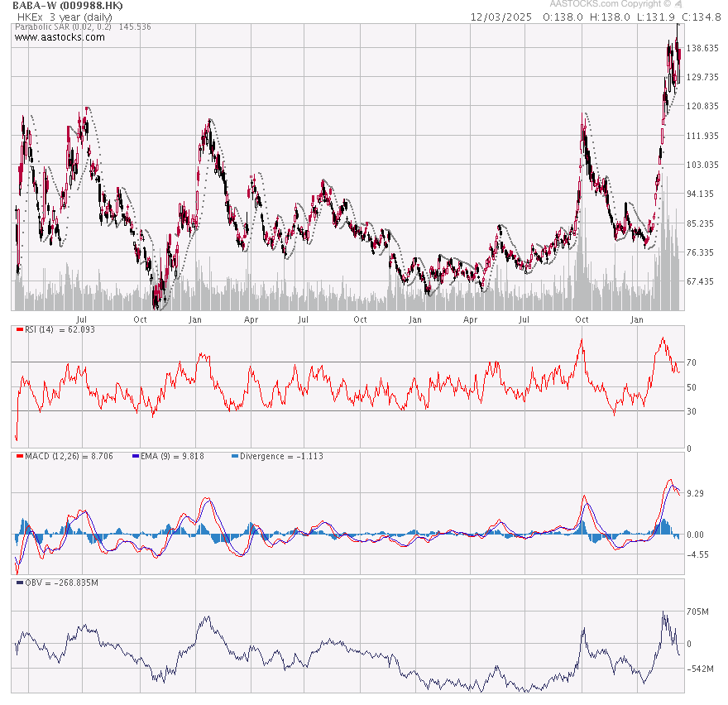Screen dimensions: 728x705
Task: Click the BABA-W (009988.HK) chart title
Action: (x=68, y=5)
